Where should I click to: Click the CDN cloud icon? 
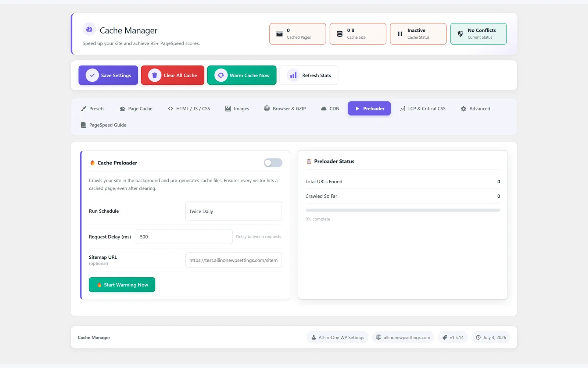click(x=324, y=109)
